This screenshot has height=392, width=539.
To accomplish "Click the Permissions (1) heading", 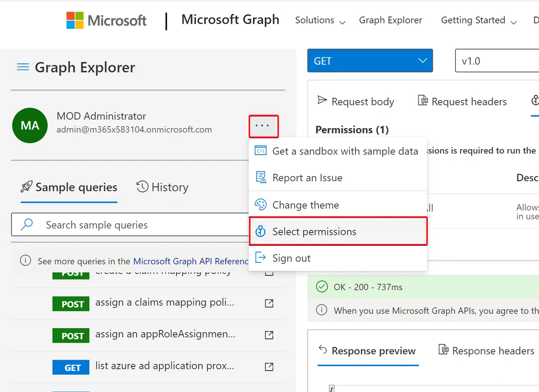I will 352,130.
